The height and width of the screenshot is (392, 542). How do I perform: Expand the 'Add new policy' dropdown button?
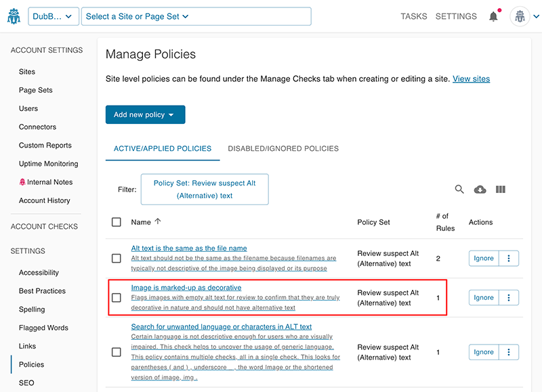point(145,114)
